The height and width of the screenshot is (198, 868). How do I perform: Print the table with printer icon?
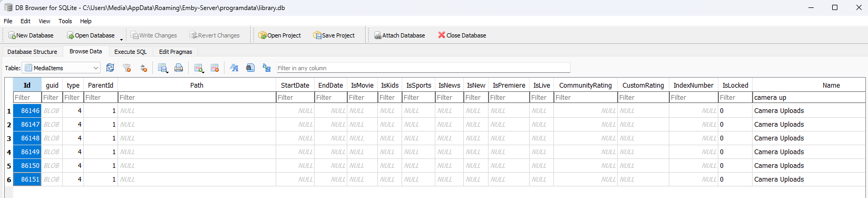coord(179,68)
